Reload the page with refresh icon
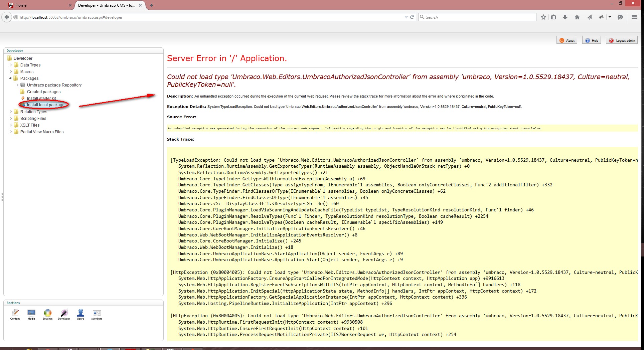The width and height of the screenshot is (644, 350). tap(412, 17)
